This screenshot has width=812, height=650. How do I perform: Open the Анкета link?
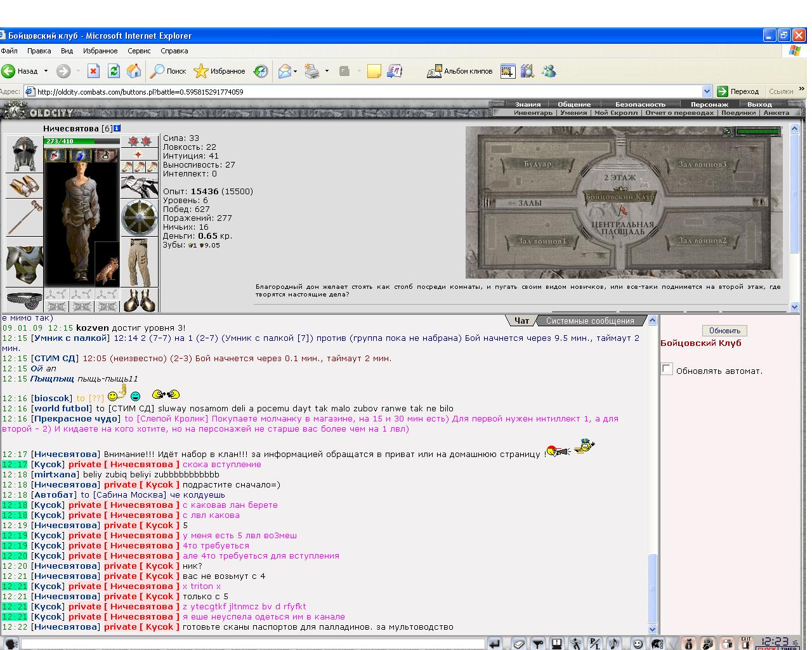tap(776, 112)
